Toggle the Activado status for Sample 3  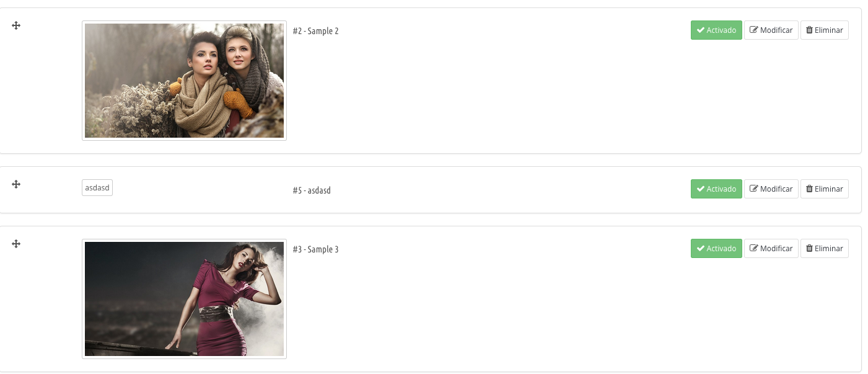pos(716,248)
